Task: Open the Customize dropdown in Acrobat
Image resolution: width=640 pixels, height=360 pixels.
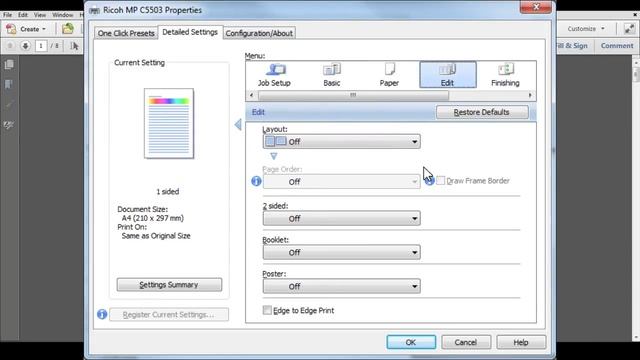Action: [586, 29]
